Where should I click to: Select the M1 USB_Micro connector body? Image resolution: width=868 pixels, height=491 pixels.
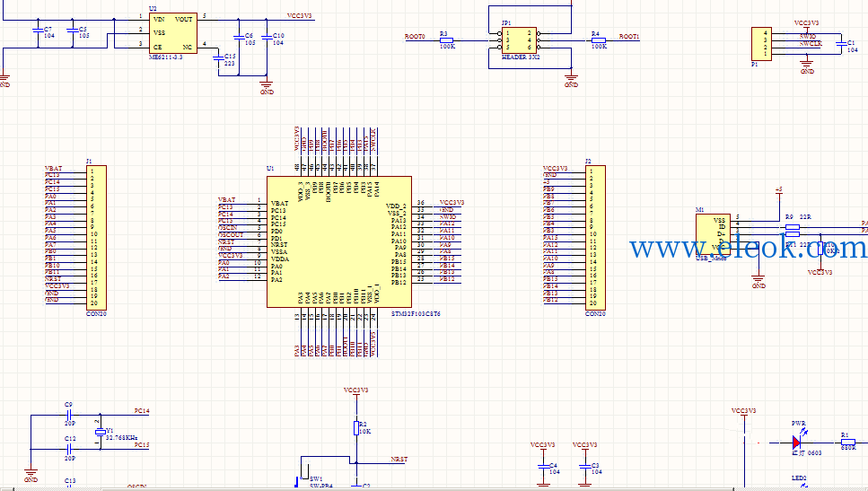pyautogui.click(x=713, y=234)
